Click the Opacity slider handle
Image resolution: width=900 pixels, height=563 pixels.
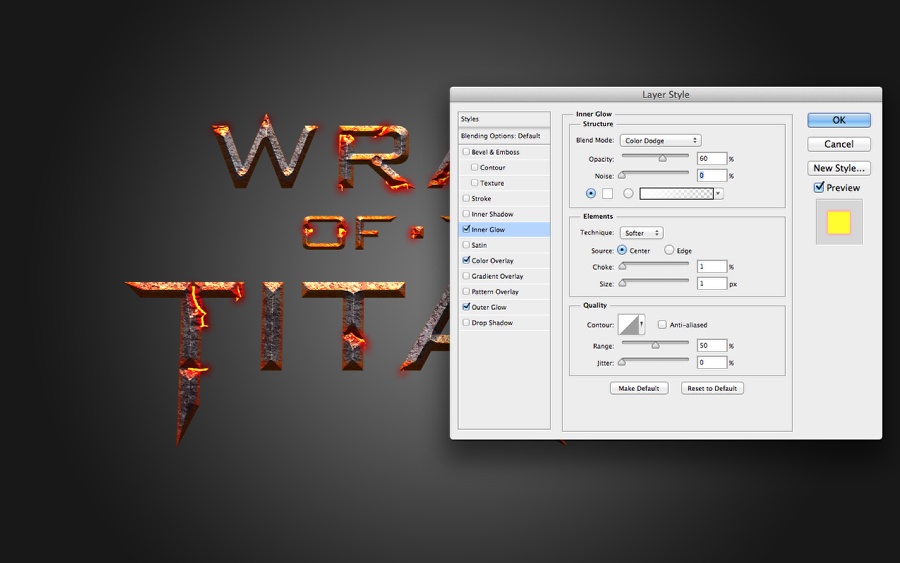tap(662, 158)
